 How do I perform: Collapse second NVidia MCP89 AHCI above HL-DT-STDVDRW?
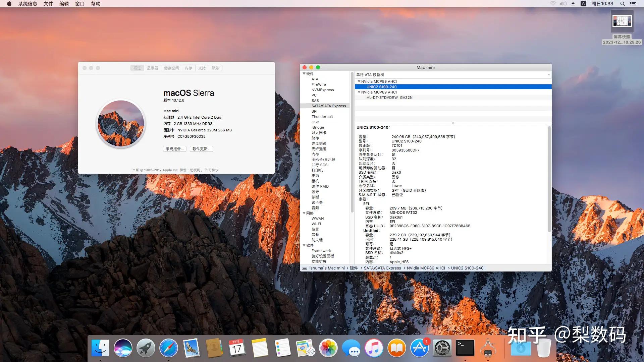pos(359,92)
